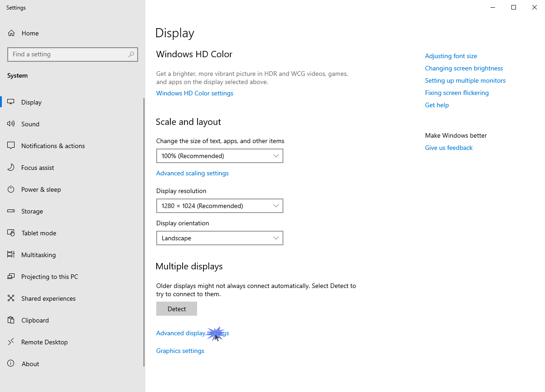Open Tablet mode settings icon
The width and height of the screenshot is (545, 392).
pos(11,233)
